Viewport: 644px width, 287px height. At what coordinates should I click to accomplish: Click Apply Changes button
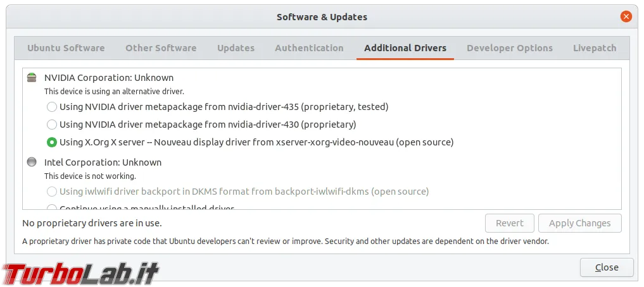[x=580, y=223]
